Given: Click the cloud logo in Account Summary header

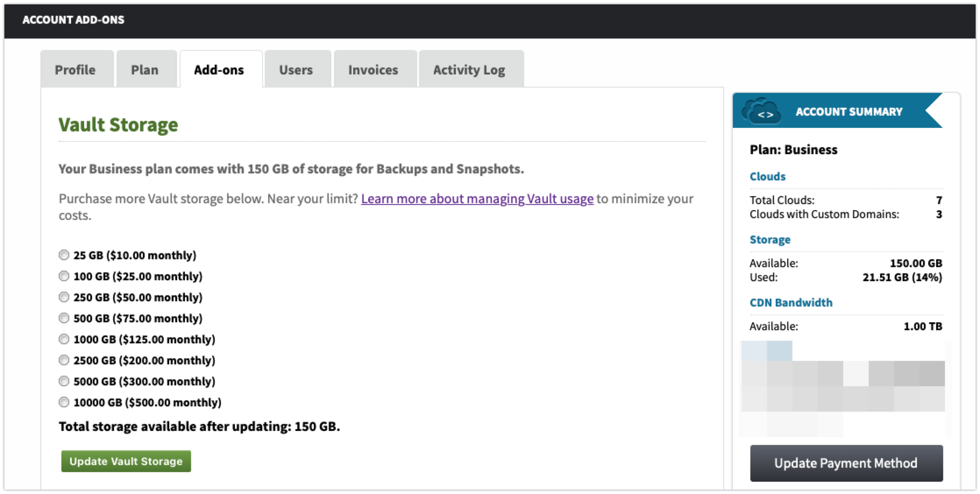Looking at the screenshot, I should point(761,110).
